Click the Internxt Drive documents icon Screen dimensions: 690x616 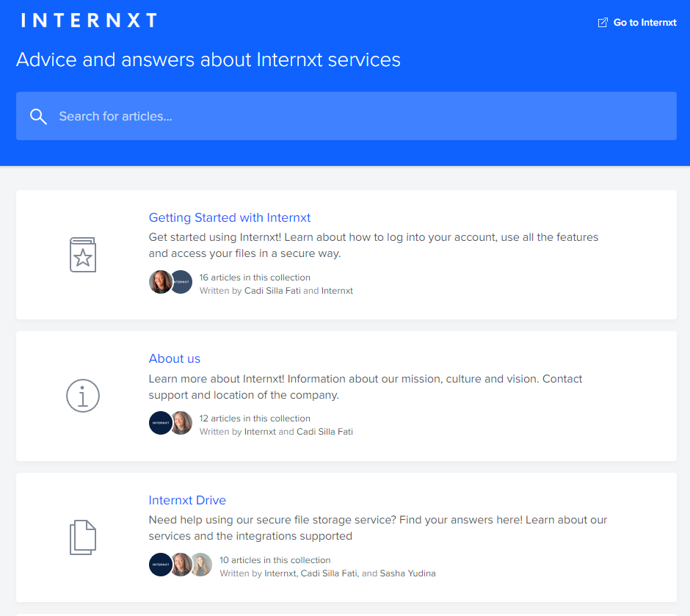(82, 537)
